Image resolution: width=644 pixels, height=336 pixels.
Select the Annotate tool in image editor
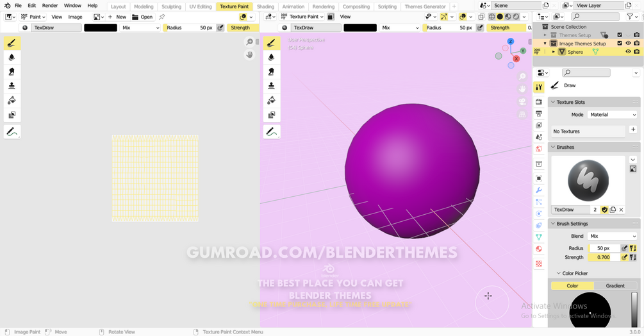[x=12, y=132]
